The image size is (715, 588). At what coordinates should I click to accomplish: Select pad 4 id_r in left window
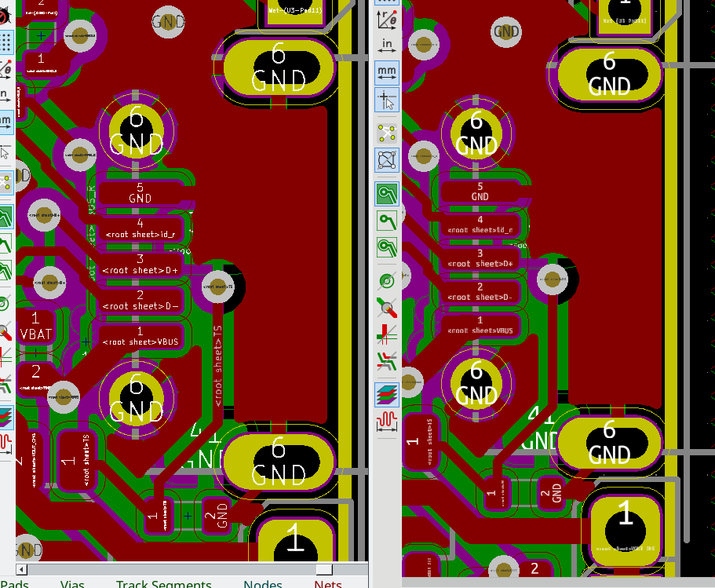[140, 228]
